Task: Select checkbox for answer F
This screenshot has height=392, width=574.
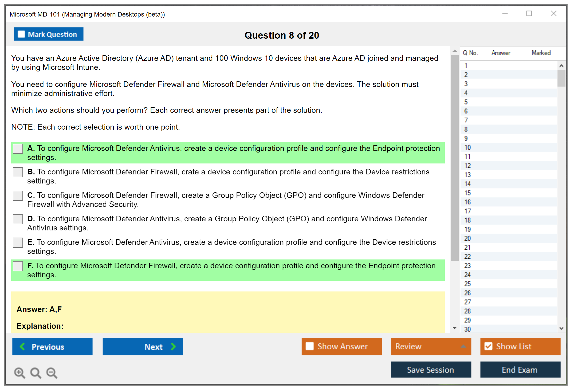Action: coord(18,266)
